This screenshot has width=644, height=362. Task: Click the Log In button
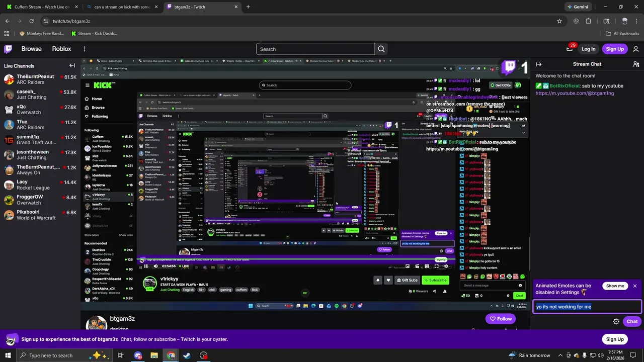click(588, 49)
